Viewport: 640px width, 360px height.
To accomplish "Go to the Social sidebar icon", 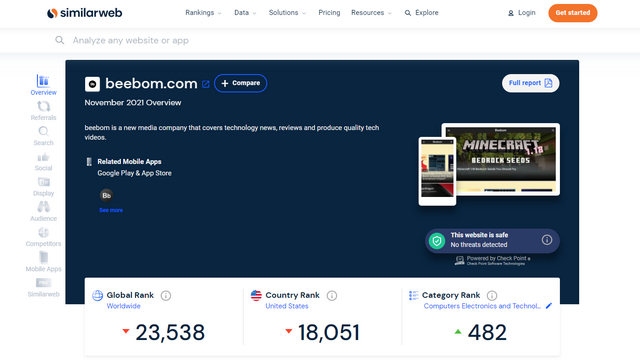I will point(43,157).
